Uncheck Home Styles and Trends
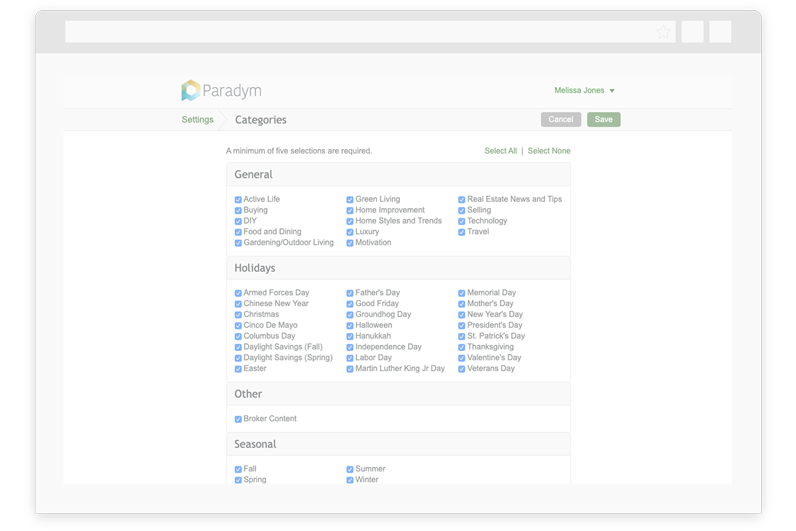Screen dimensions: 796x531 click(350, 221)
